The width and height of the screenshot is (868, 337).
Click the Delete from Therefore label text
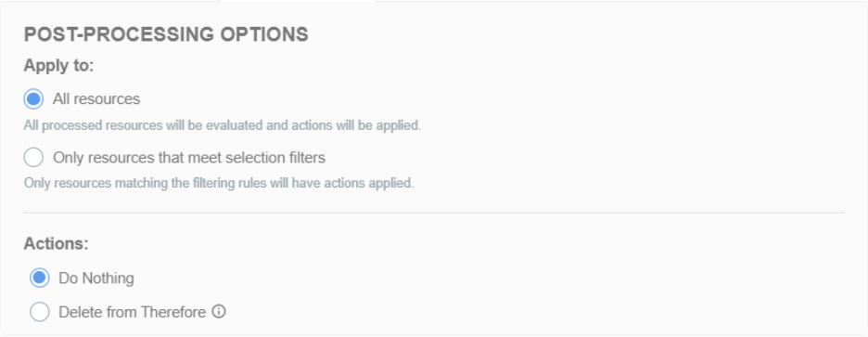[133, 312]
